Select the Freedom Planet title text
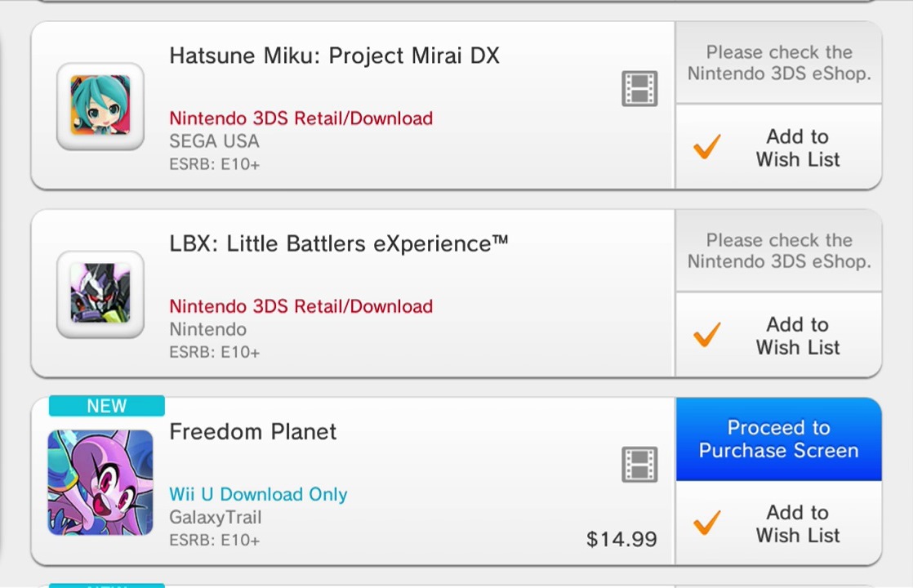Screen dimensions: 913x588 coord(252,431)
